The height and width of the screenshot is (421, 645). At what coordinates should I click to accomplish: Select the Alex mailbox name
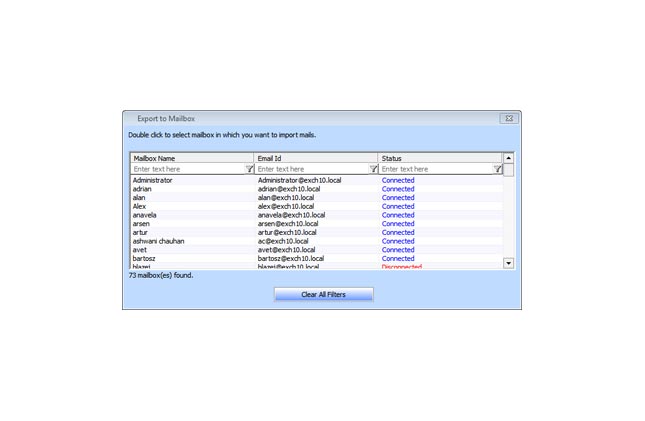(139, 206)
